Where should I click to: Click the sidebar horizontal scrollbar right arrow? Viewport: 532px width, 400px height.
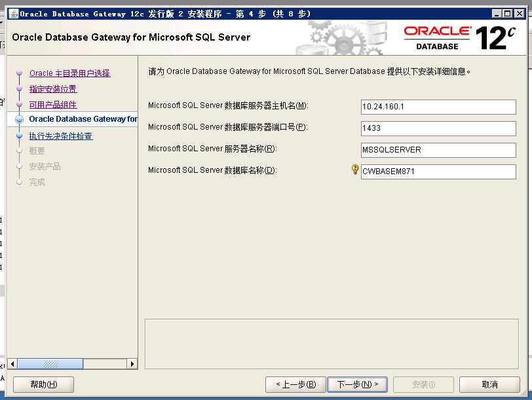132,364
